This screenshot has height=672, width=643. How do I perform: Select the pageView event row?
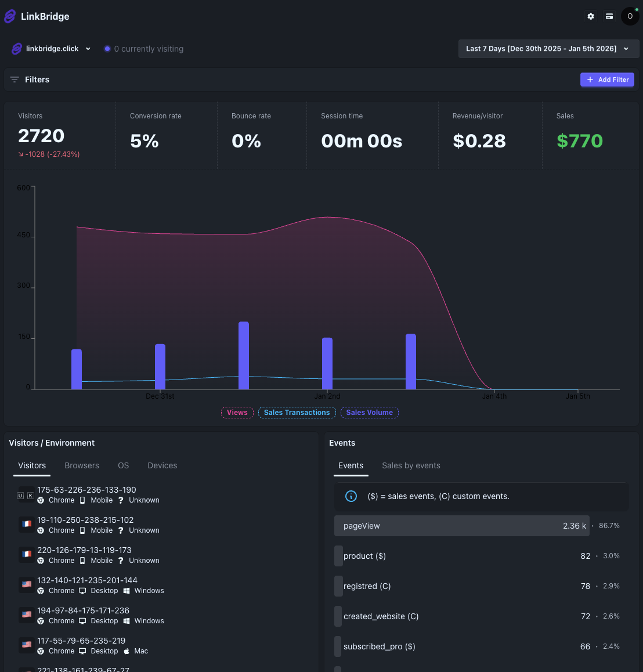tap(461, 525)
